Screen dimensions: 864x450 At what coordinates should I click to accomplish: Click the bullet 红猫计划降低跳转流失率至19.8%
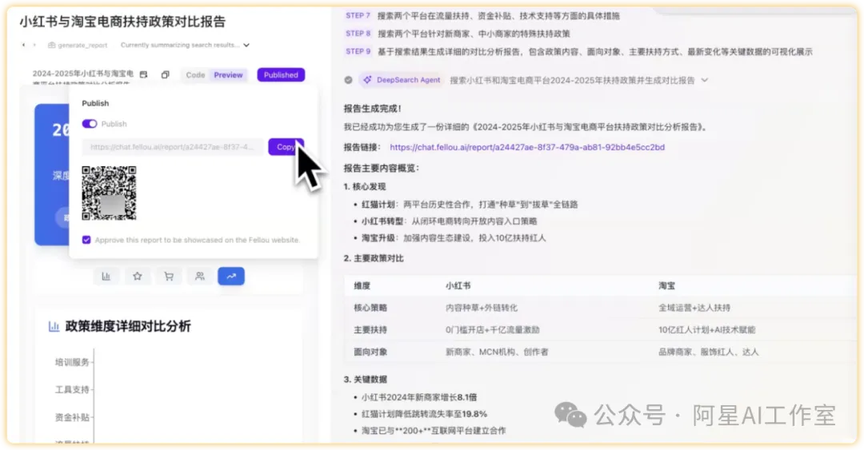point(424,414)
